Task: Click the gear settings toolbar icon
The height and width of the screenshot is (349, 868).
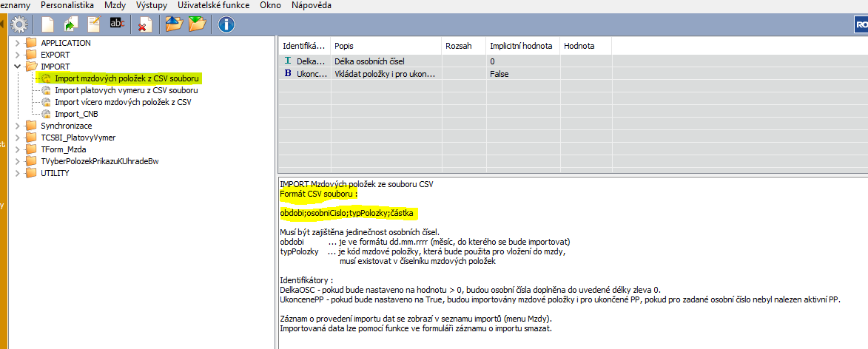Action: (19, 24)
